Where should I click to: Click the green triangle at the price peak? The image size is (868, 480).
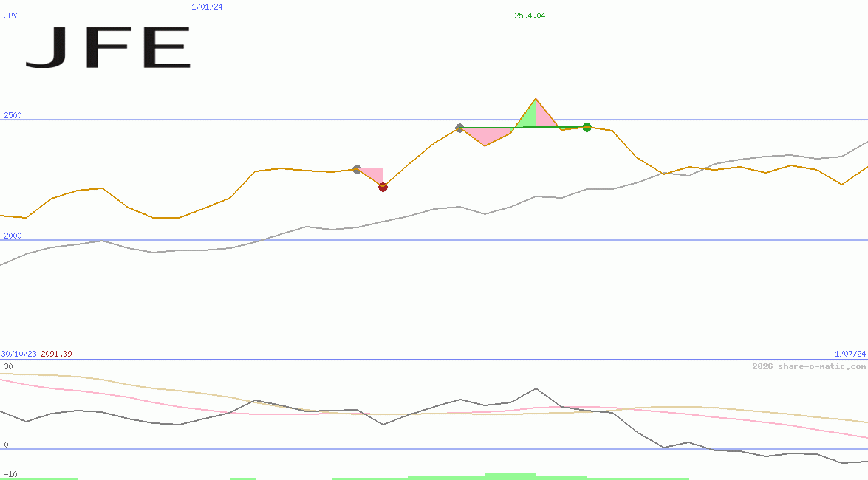click(x=527, y=116)
